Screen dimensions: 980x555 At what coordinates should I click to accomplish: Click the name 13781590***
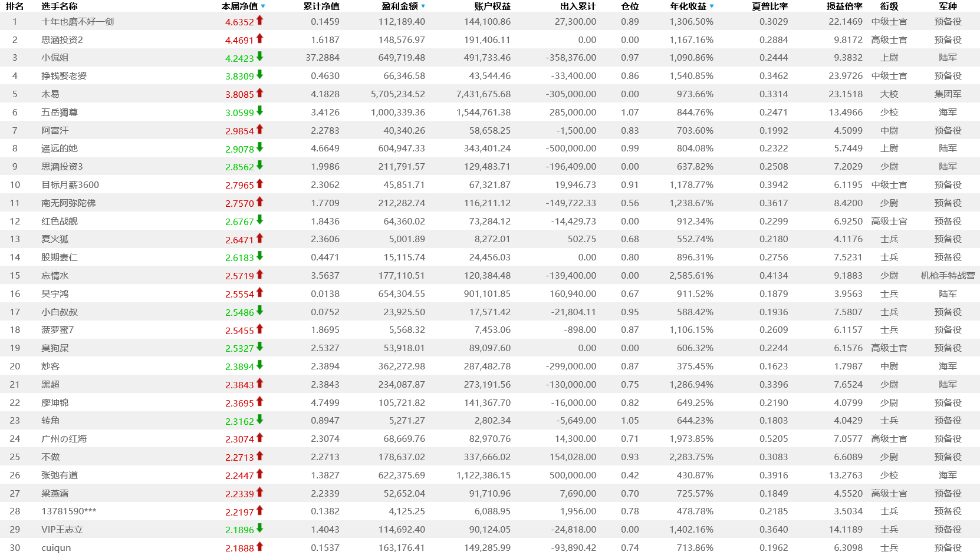point(69,511)
